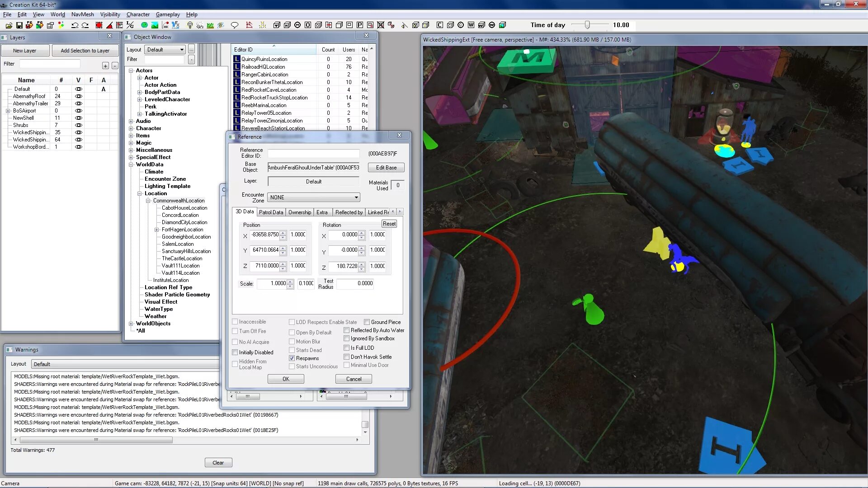
Task: Click the FX toolbar icon
Action: pyautogui.click(x=175, y=25)
